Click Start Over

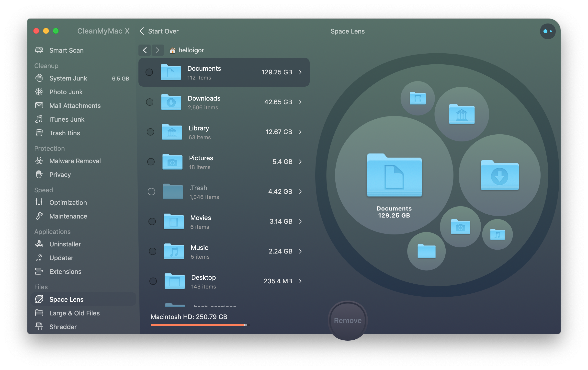[159, 31]
